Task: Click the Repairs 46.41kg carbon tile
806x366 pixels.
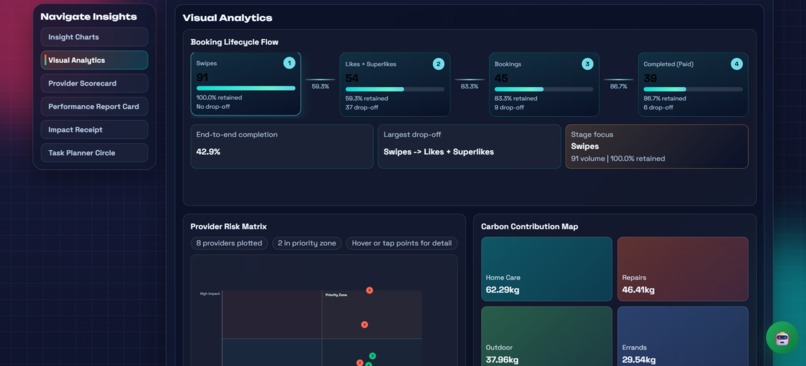Action: [x=683, y=269]
